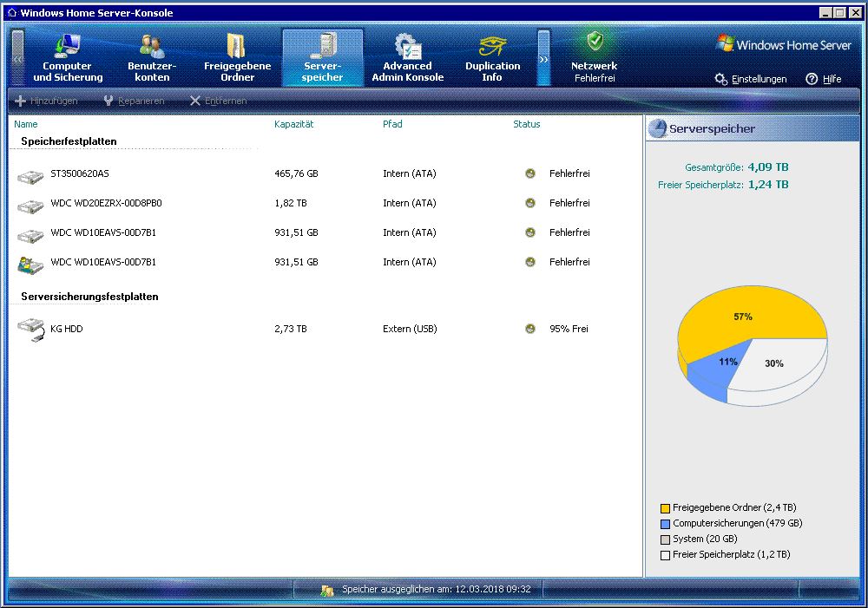Open Freigegebene Ordner section
Screen dimensions: 868x608
[x=237, y=58]
